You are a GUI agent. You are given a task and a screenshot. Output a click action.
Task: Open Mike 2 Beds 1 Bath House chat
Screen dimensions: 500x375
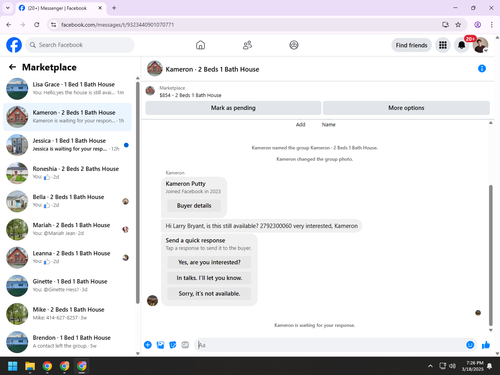pos(67,314)
